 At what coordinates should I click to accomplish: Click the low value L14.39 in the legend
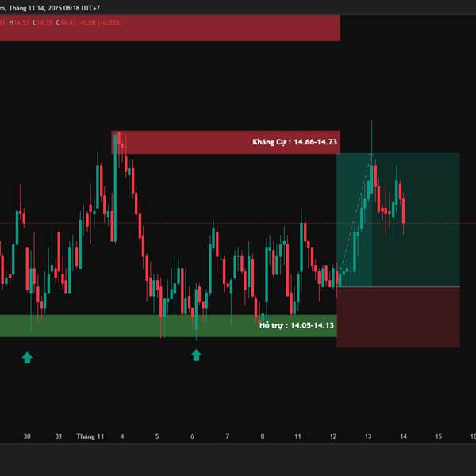[x=43, y=22]
